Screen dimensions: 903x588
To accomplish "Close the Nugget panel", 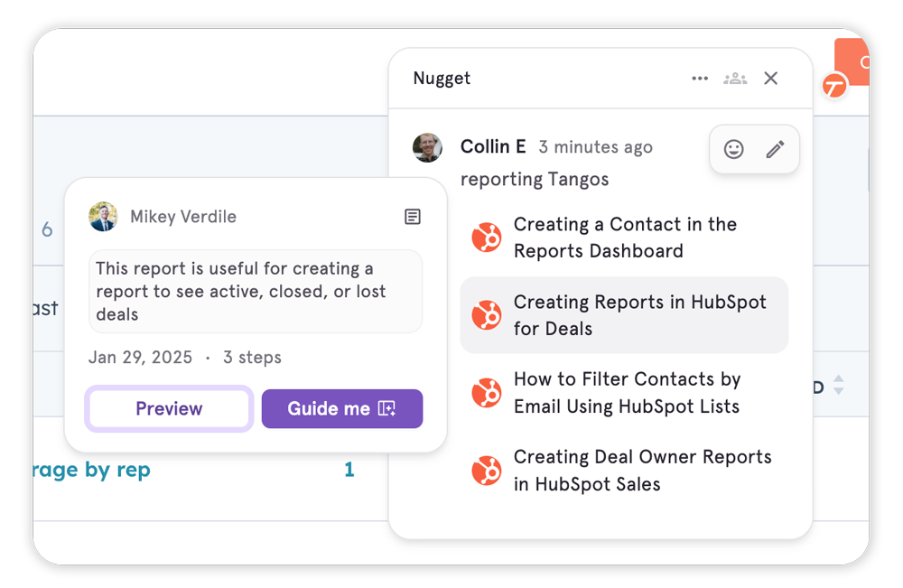I will click(770, 79).
